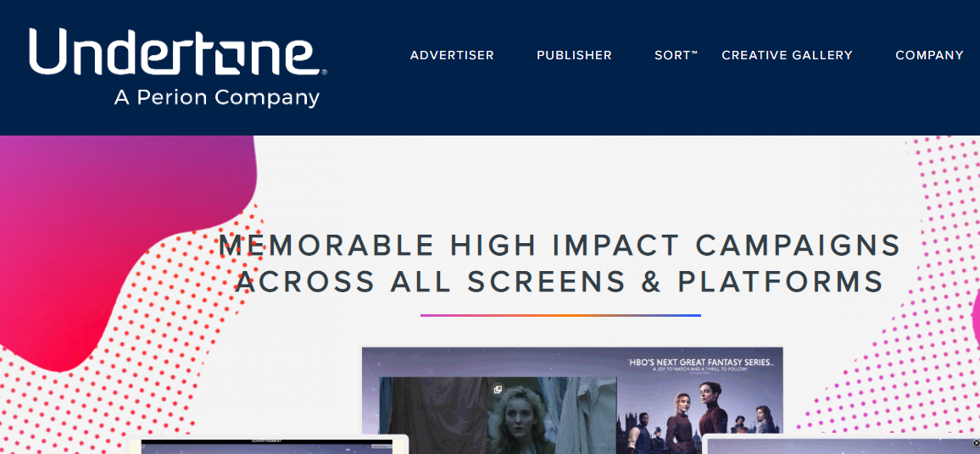
Task: Click the Undertone logo
Action: [x=177, y=67]
